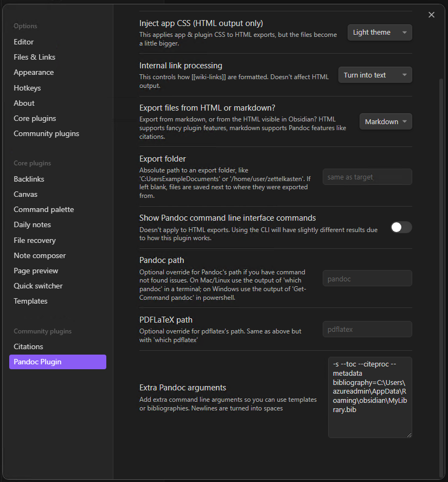Open the Export files Markdown dropdown
Screen dimensions: 448x482
click(x=386, y=122)
